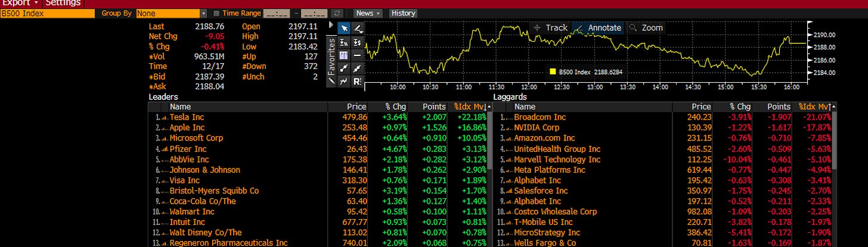This screenshot has width=868, height=247.
Task: Select the percent change measure tool
Action: [344, 42]
